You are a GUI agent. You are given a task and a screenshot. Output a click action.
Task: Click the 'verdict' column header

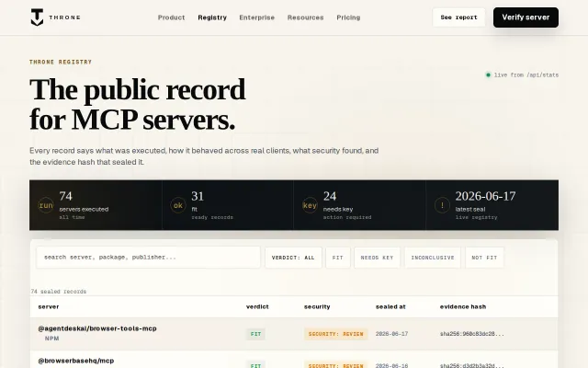coord(257,306)
